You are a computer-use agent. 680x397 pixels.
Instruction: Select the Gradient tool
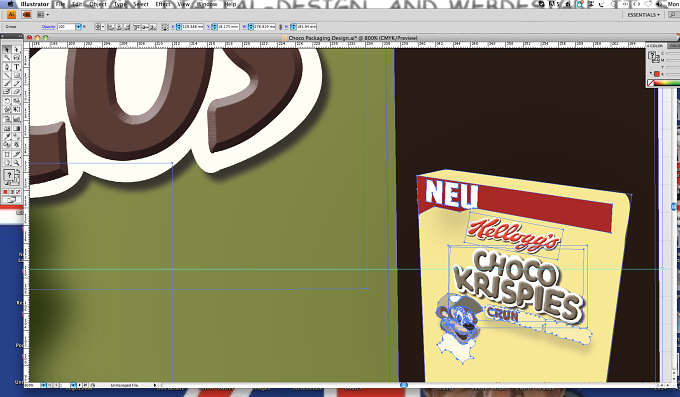(16, 128)
